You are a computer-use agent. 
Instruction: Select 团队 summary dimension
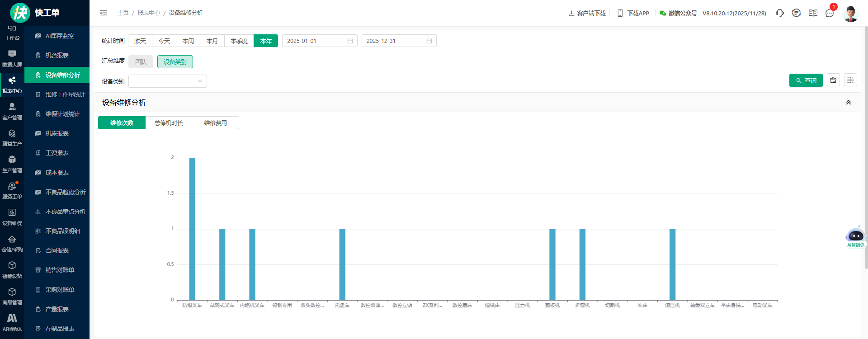[x=141, y=62]
